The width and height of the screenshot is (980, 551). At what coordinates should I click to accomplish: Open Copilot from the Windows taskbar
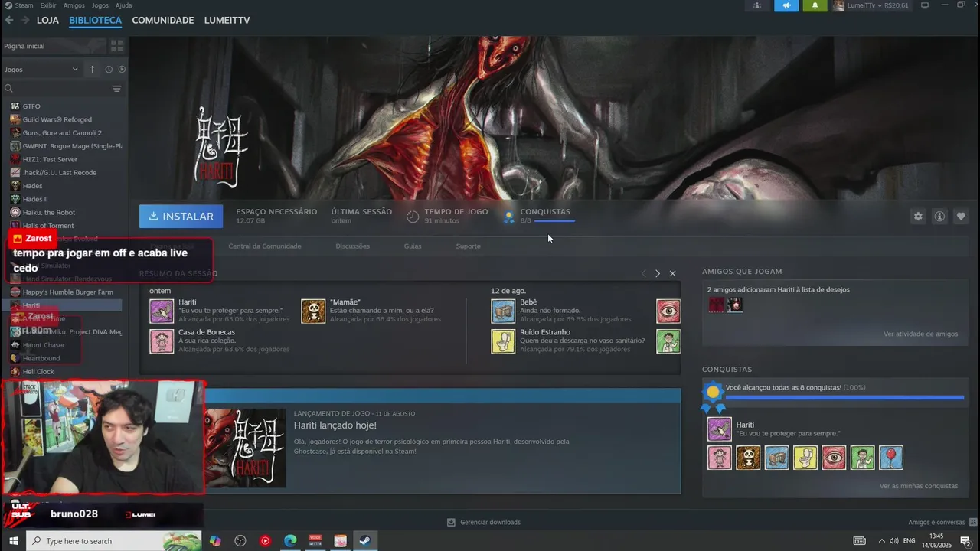[215, 541]
